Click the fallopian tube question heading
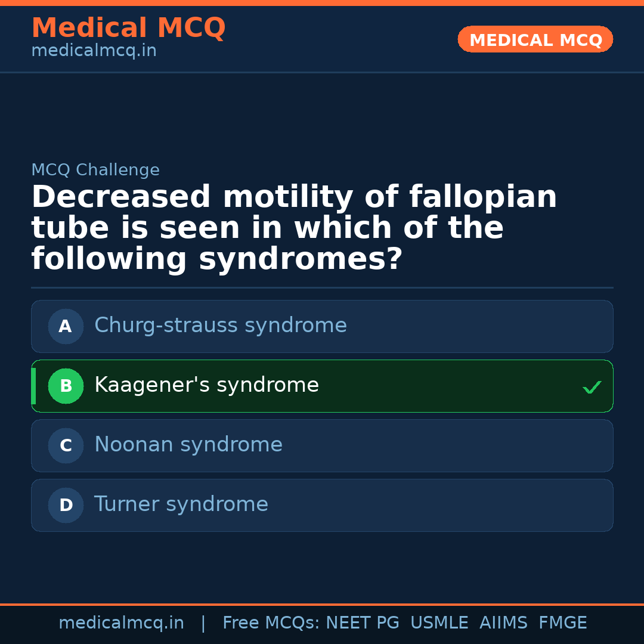 [294, 228]
